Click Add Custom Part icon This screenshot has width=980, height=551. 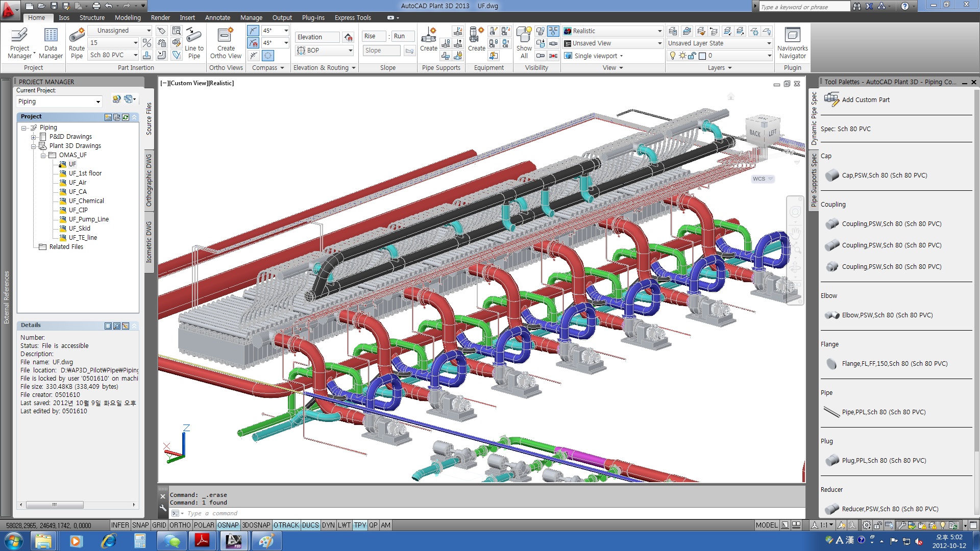click(x=831, y=99)
